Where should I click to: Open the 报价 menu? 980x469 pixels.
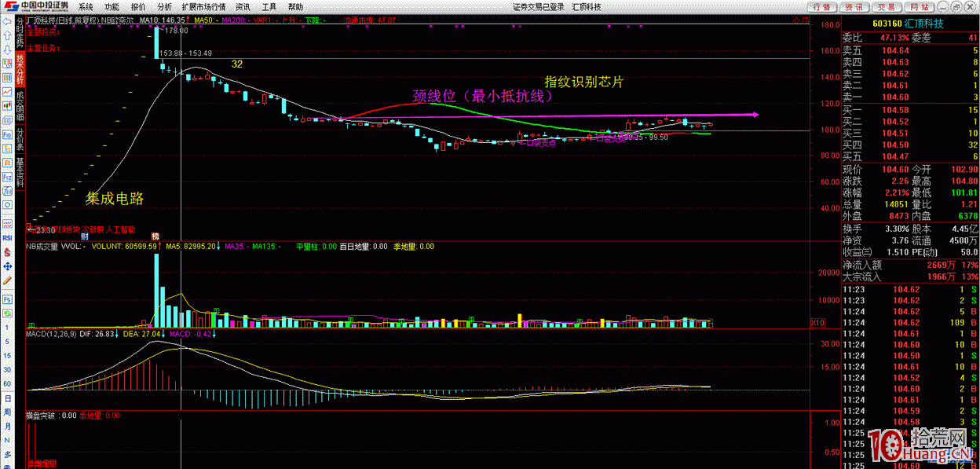137,5
